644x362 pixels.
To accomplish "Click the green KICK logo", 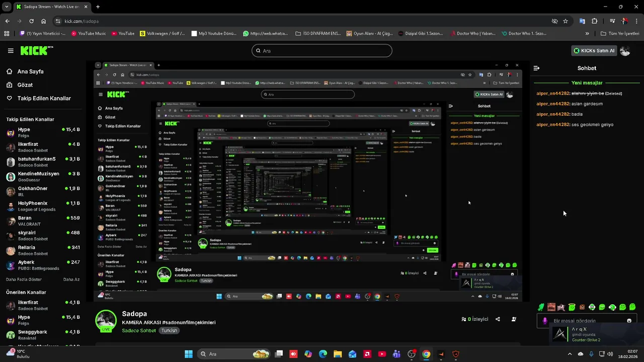I will tap(37, 50).
